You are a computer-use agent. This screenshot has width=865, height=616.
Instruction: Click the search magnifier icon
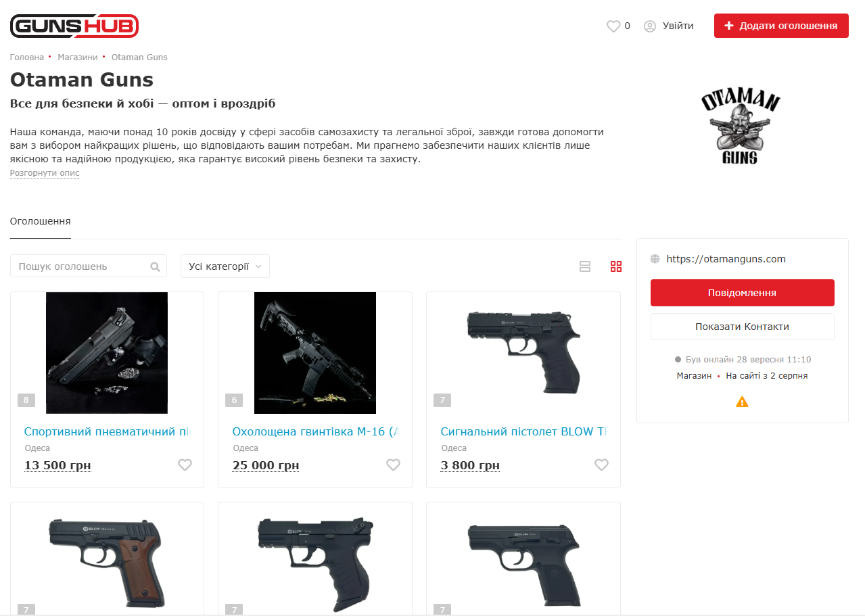pos(155,266)
